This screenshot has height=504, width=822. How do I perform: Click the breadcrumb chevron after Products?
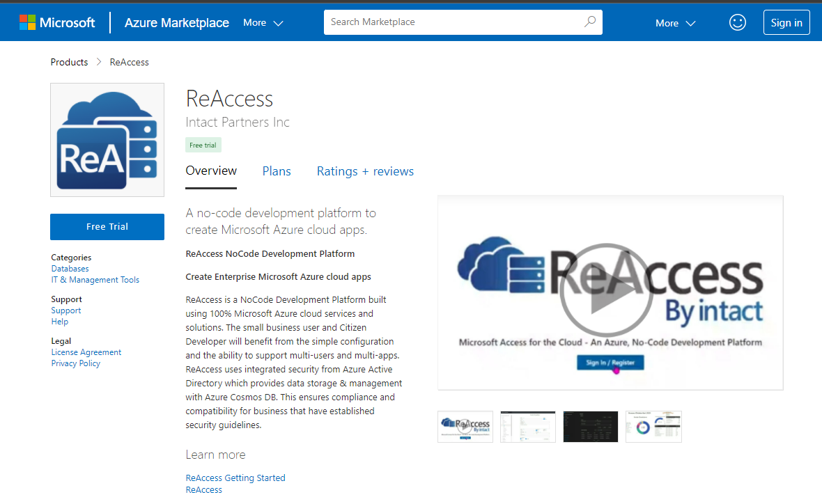point(98,62)
